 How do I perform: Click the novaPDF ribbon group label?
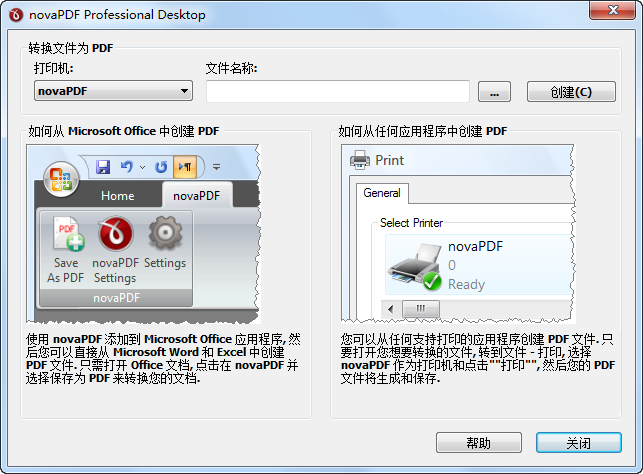[x=116, y=297]
